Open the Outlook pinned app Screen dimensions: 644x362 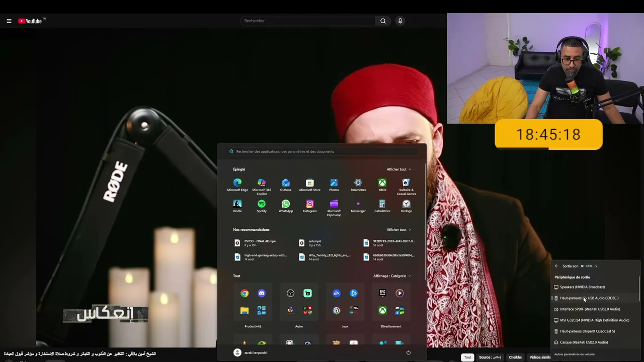point(286,185)
